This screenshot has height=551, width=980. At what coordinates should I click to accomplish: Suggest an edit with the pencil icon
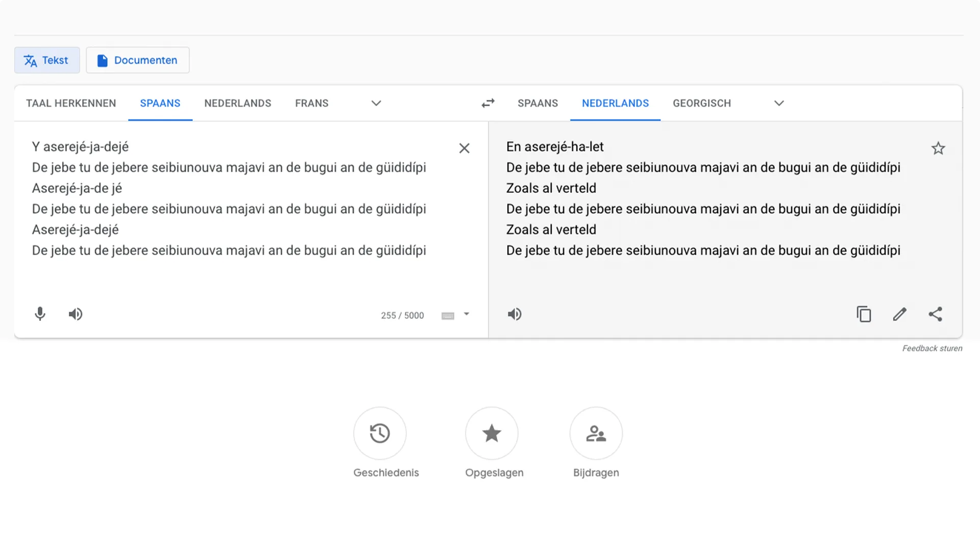tap(899, 314)
